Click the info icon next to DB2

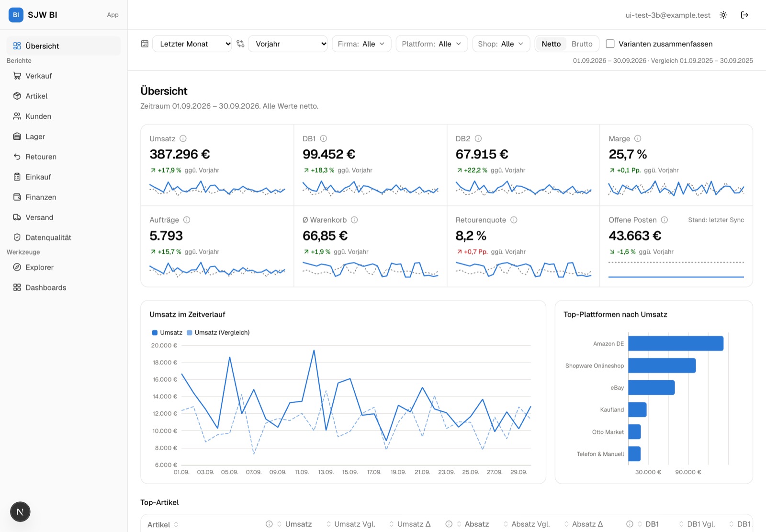478,138
